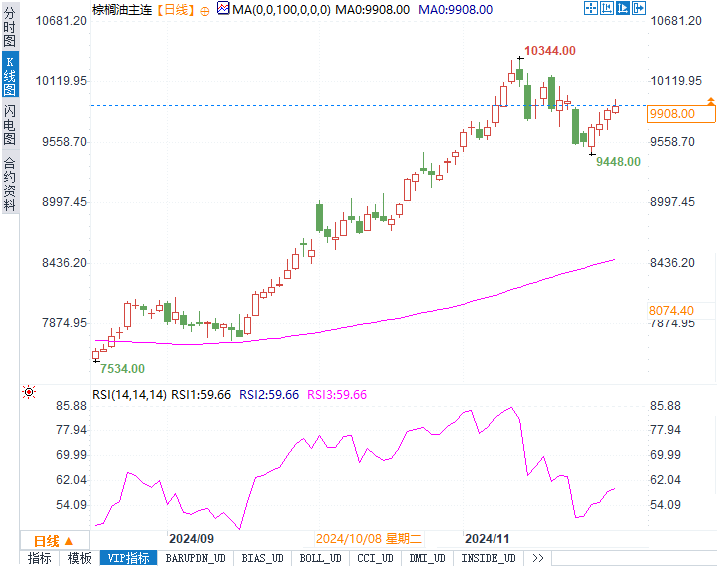The width and height of the screenshot is (717, 566).
Task: Click the axis rewind-to-start chart icon
Action: 607,8
